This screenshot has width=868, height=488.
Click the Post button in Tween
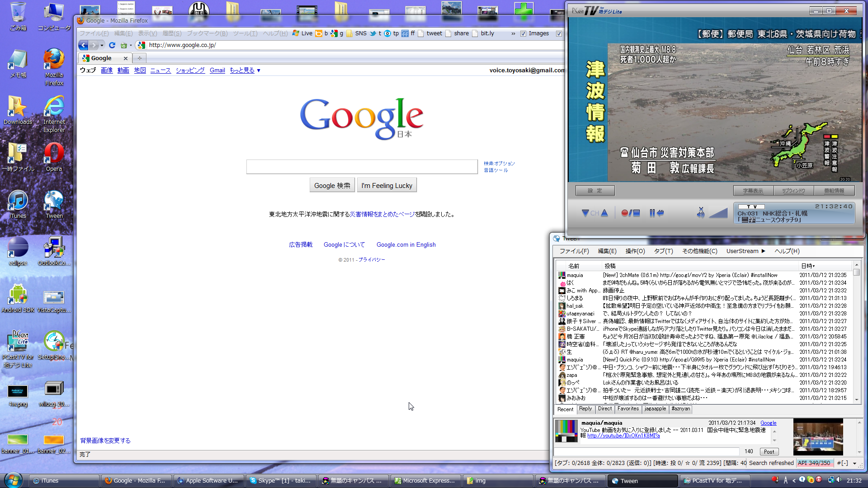click(769, 451)
